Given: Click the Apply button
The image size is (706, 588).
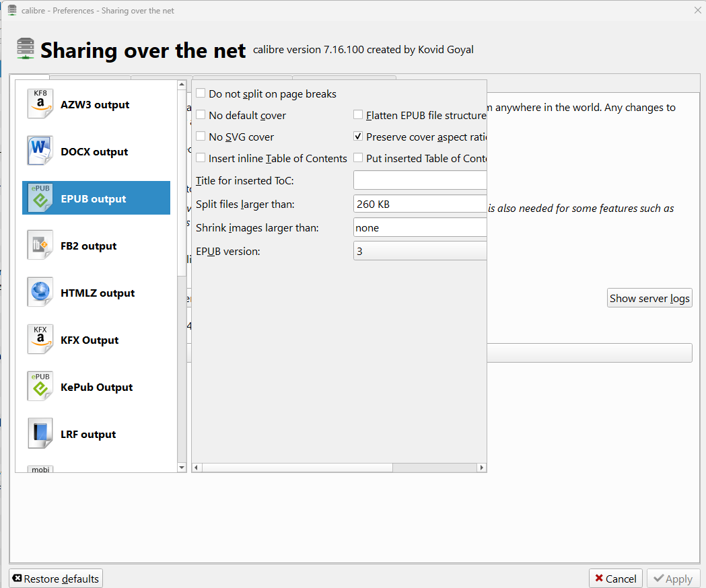Looking at the screenshot, I should [673, 579].
